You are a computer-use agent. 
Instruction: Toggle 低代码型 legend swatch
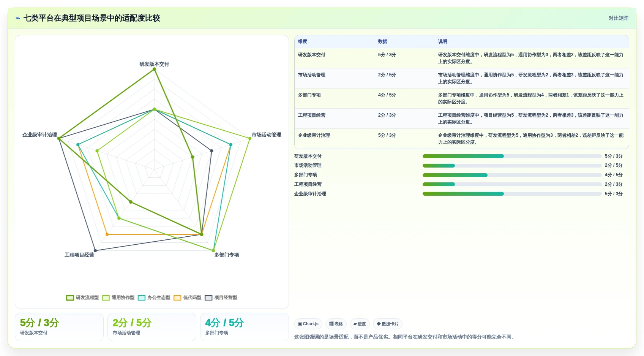[x=177, y=298]
